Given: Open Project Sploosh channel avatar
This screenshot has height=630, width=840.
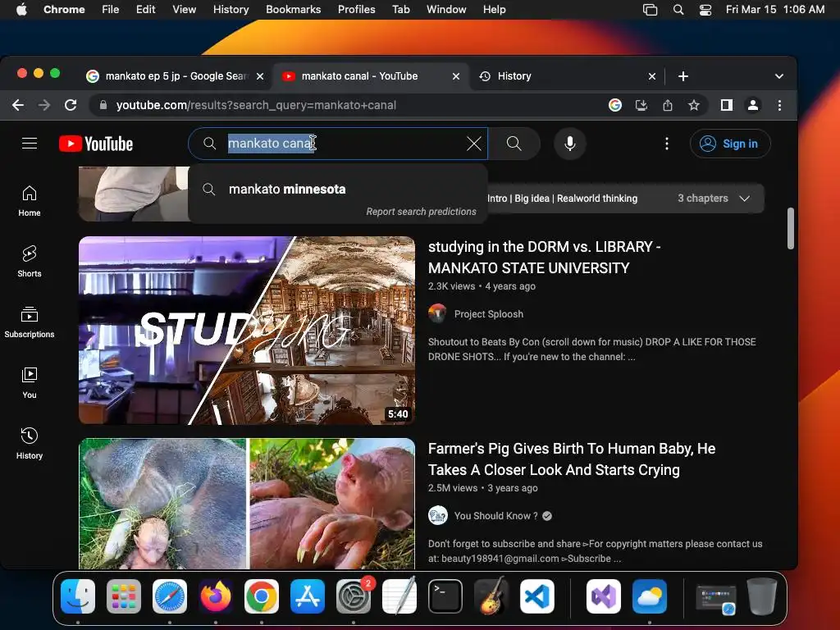Looking at the screenshot, I should [437, 314].
